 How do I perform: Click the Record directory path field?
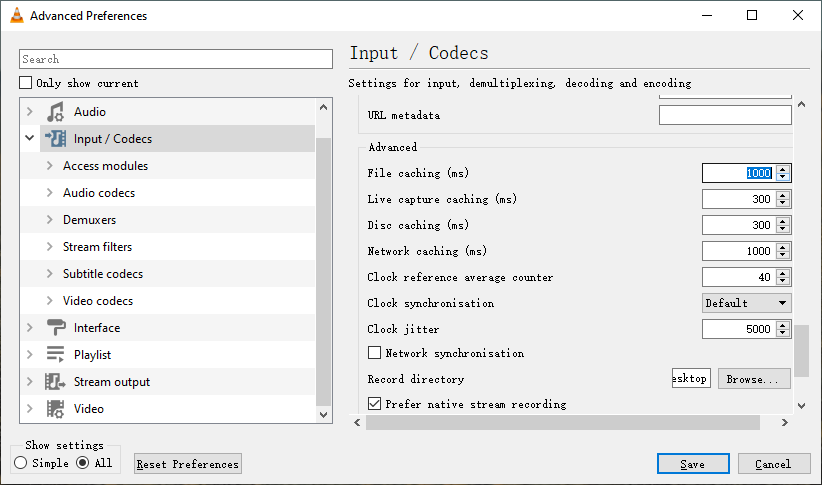coord(691,378)
